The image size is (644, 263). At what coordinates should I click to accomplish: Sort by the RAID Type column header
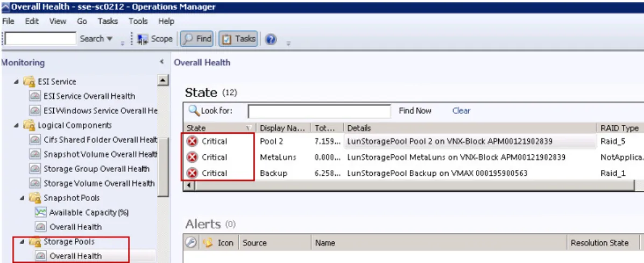pyautogui.click(x=620, y=128)
